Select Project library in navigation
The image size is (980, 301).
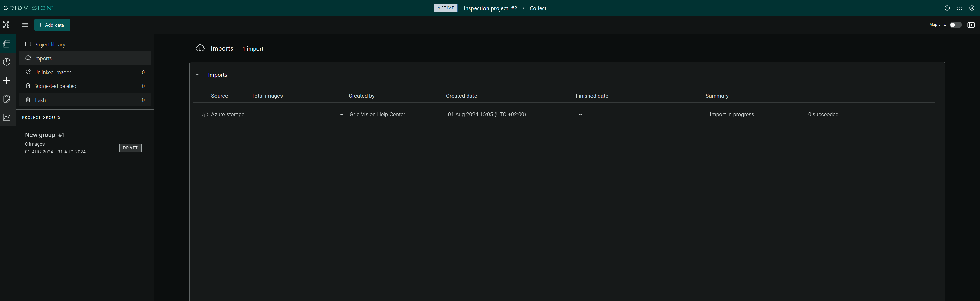49,45
